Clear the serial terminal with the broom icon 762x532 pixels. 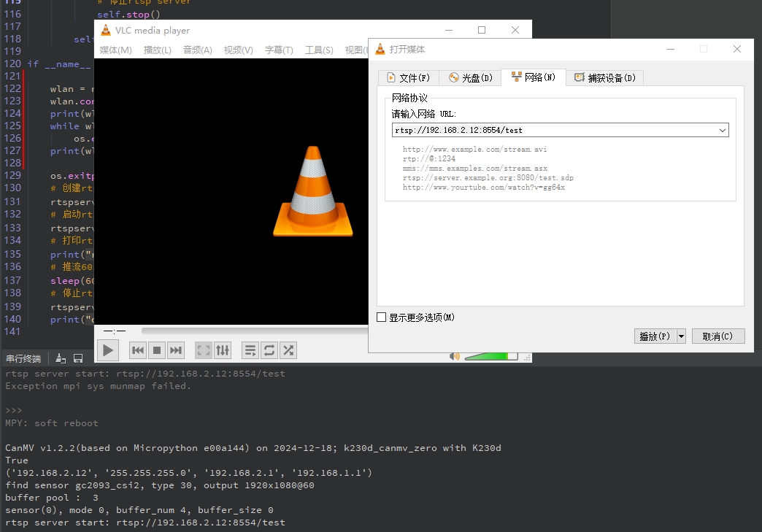[61, 358]
